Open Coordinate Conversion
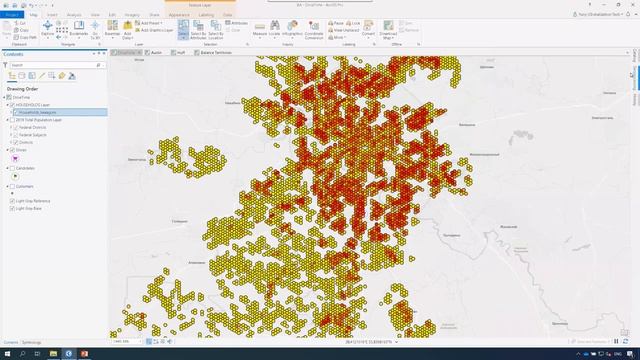The image size is (640, 360). tap(314, 29)
